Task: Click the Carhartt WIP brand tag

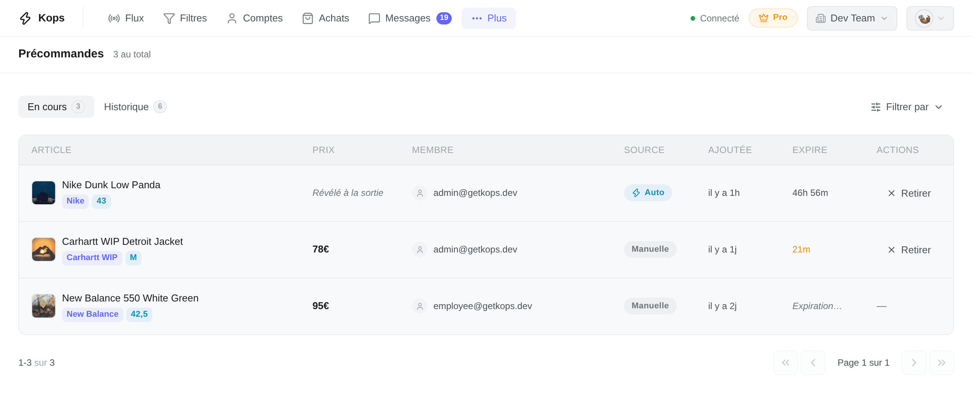Action: pyautogui.click(x=92, y=257)
